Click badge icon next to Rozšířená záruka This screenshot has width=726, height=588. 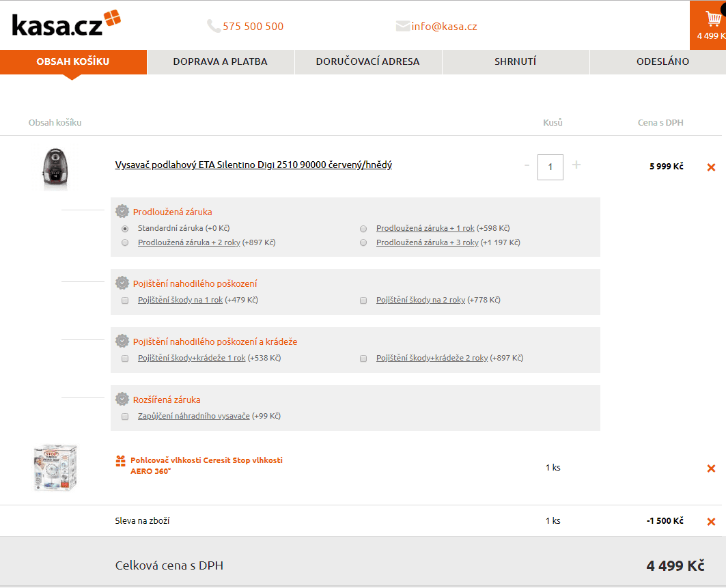point(122,399)
